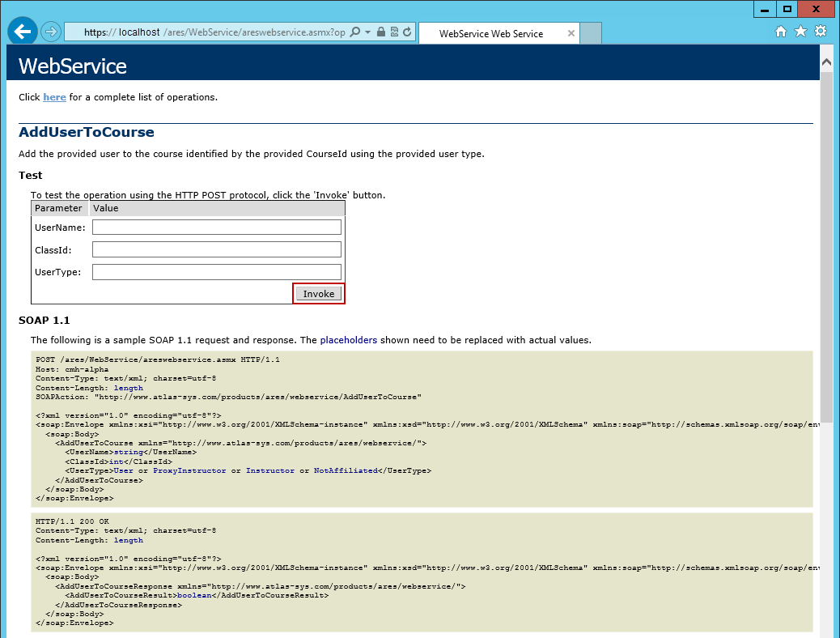Image resolution: width=840 pixels, height=638 pixels.
Task: Open the Tools gear icon
Action: pos(820,31)
